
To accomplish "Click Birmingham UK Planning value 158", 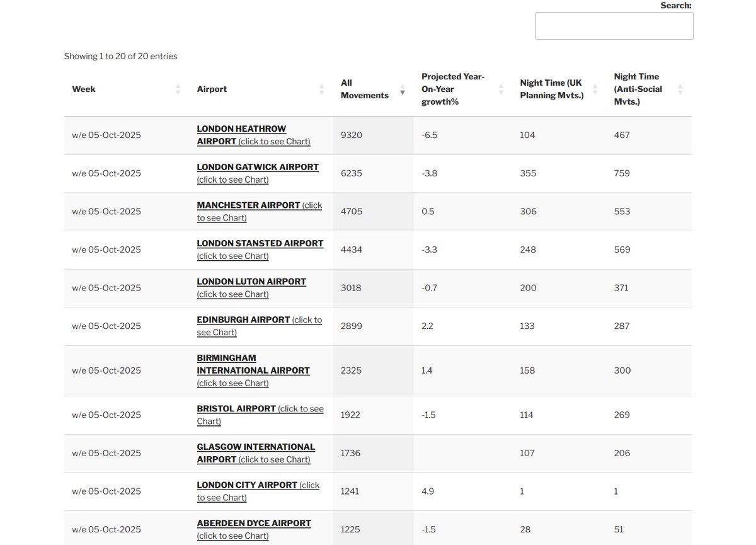I will click(x=527, y=370).
